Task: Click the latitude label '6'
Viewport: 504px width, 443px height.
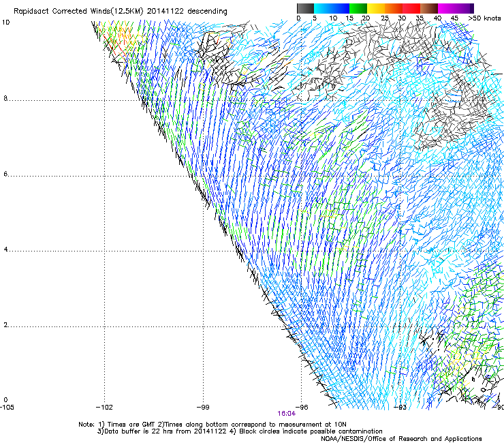Action: pyautogui.click(x=5, y=174)
